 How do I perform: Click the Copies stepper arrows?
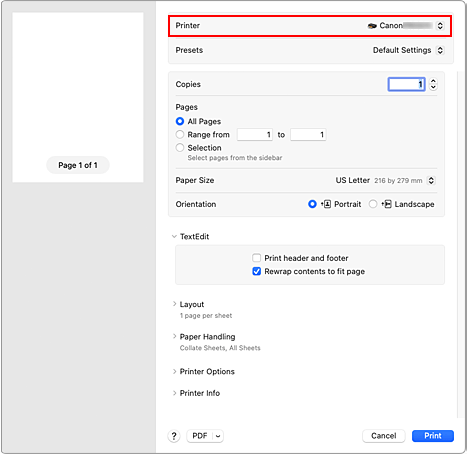pos(433,84)
